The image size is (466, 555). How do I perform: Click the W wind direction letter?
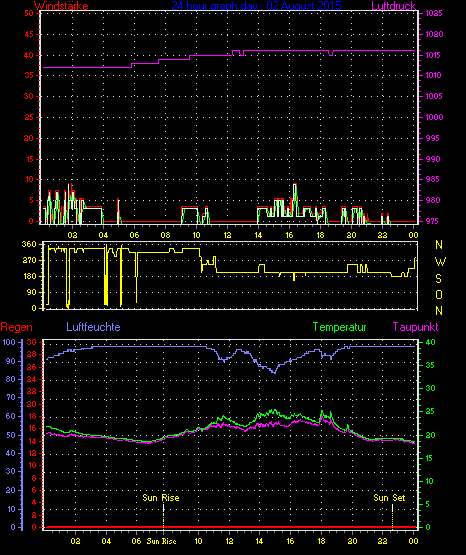click(x=440, y=262)
